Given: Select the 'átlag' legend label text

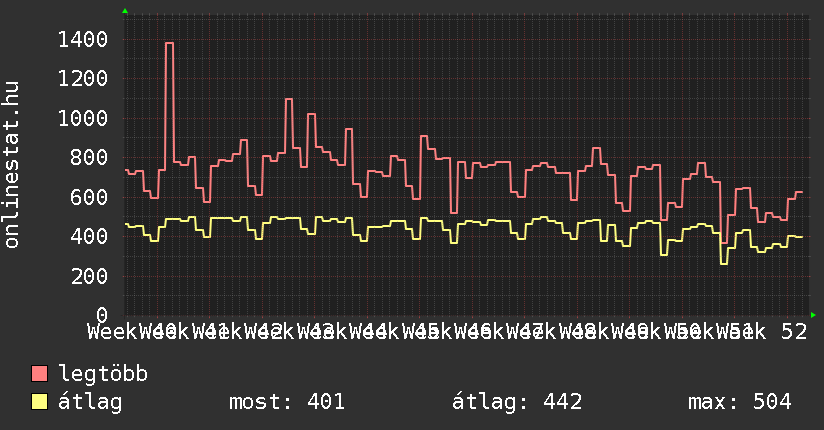Looking at the screenshot, I should coord(90,402).
